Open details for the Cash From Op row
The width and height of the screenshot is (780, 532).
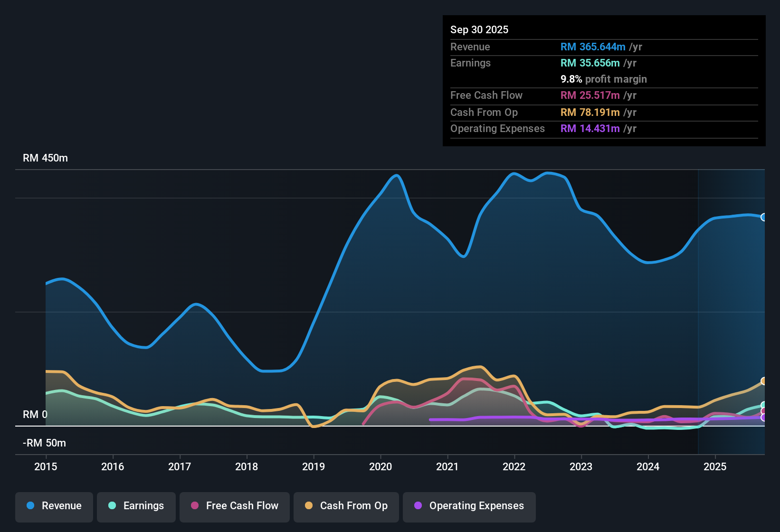point(484,113)
